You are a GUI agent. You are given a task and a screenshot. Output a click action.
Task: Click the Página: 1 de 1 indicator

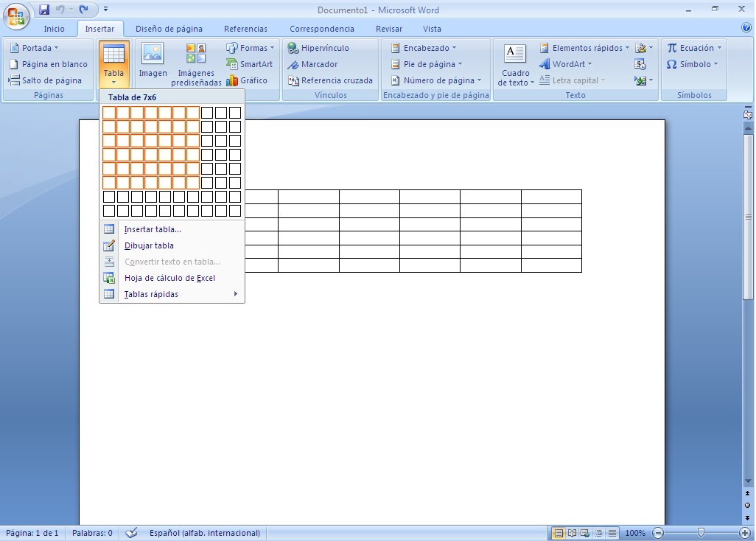point(32,534)
